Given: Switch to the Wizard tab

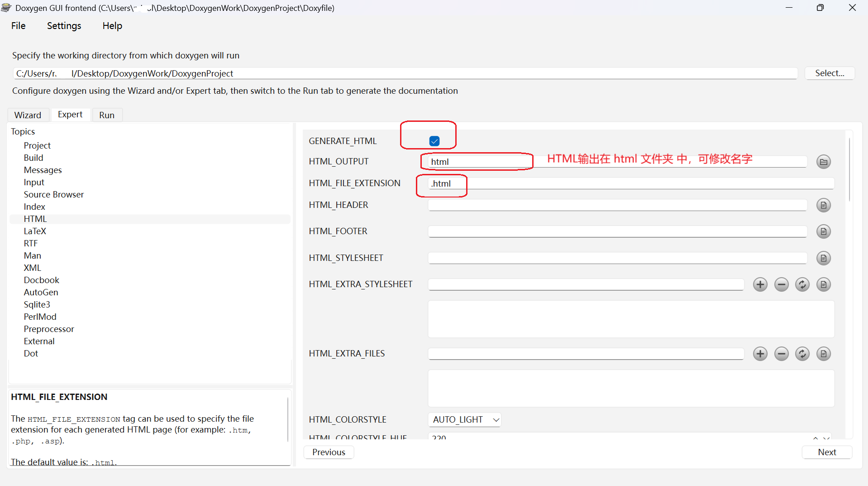Looking at the screenshot, I should [28, 115].
